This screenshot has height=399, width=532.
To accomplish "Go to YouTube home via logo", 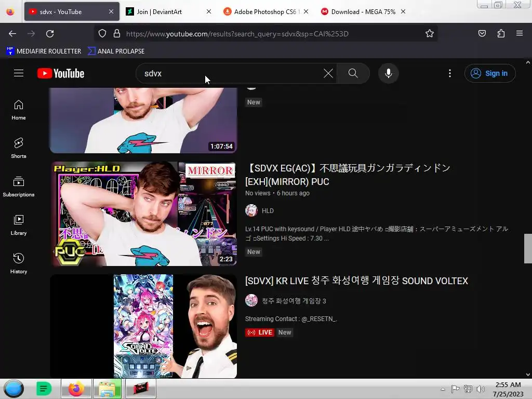I will click(x=61, y=73).
